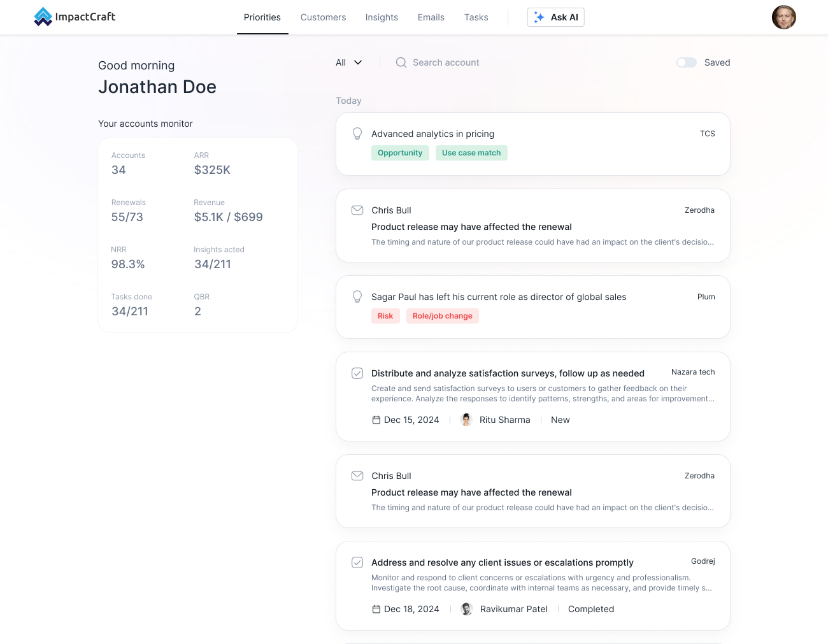Click the search magnifier icon

pos(401,62)
